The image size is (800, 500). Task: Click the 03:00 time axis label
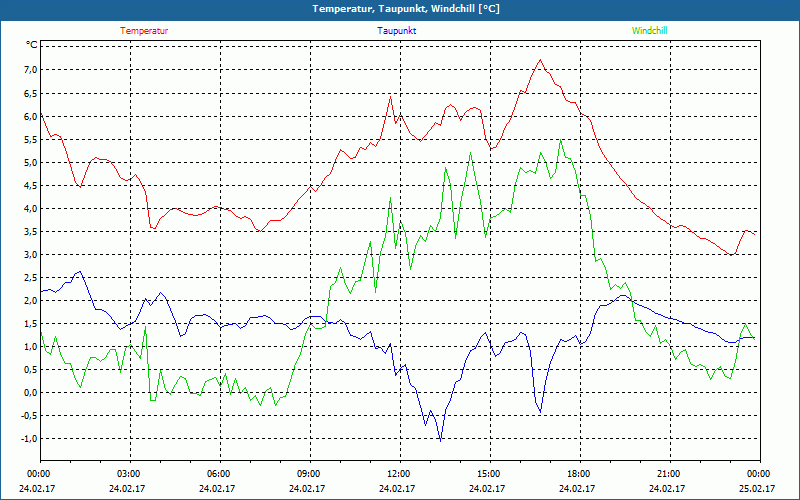(x=128, y=474)
